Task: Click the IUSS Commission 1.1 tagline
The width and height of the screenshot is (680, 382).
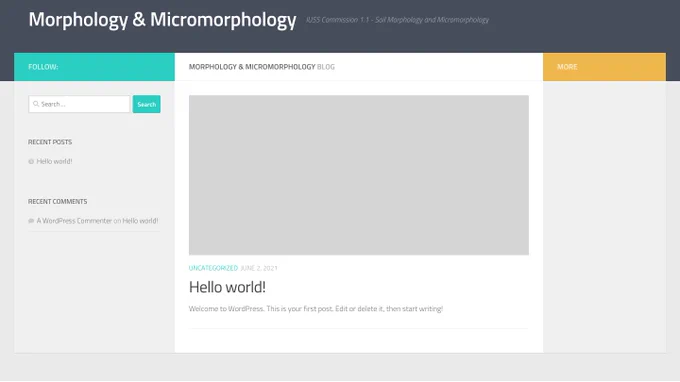Action: (397, 20)
